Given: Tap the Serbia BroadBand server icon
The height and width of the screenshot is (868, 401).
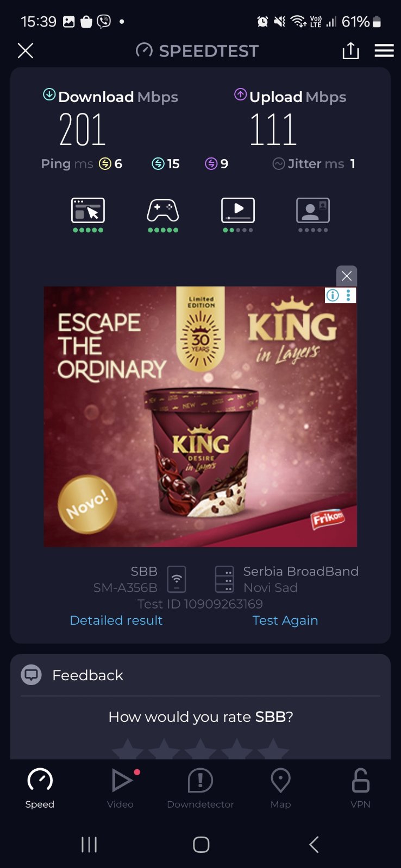Looking at the screenshot, I should 224,579.
